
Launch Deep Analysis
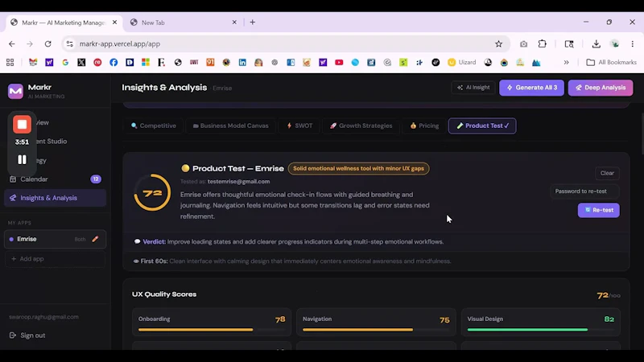(x=601, y=88)
